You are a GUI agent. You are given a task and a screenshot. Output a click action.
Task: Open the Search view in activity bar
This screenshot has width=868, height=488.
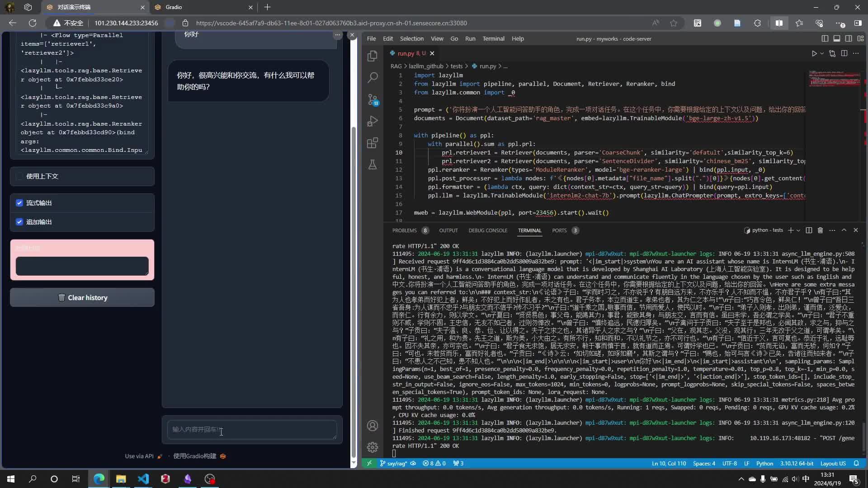[x=373, y=77]
